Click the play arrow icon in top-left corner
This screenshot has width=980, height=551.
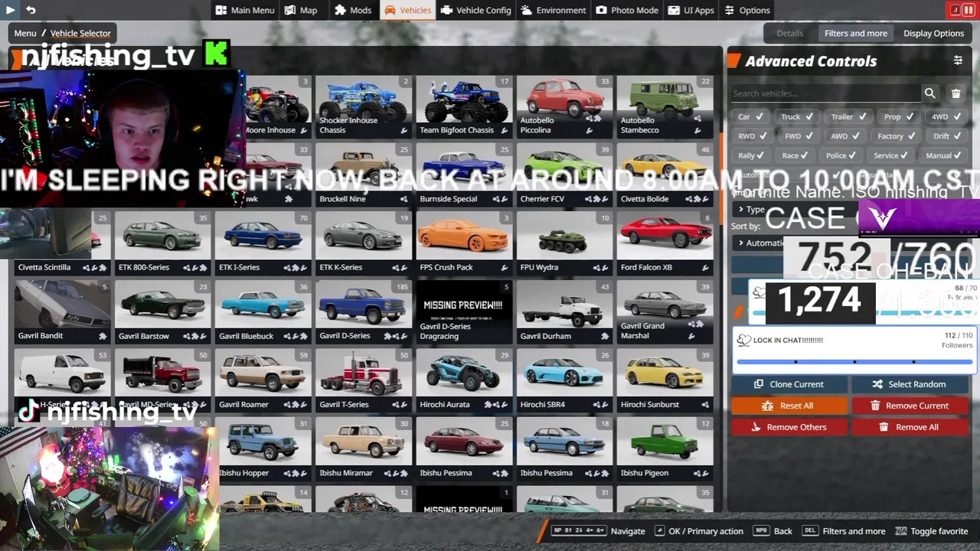(10, 10)
